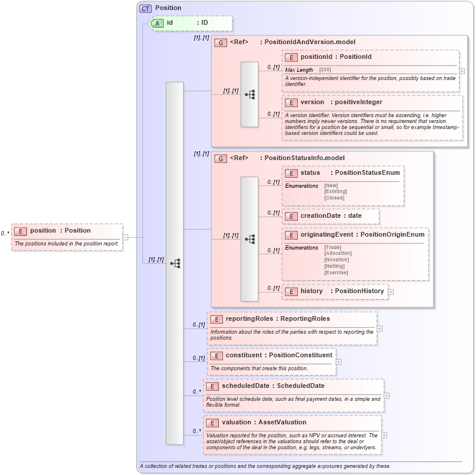Click the constituent description text
Image resolution: width=476 pixels, height=475 pixels.
pyautogui.click(x=259, y=368)
